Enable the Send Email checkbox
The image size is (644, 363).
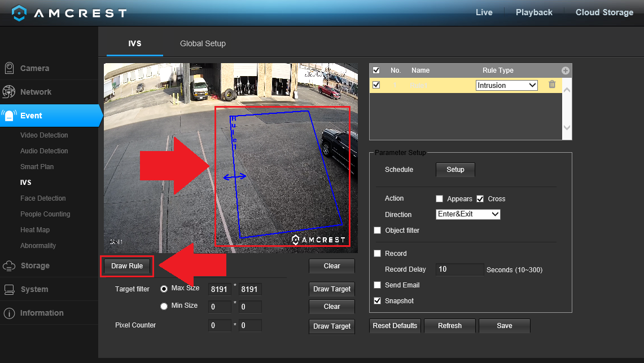coord(378,285)
